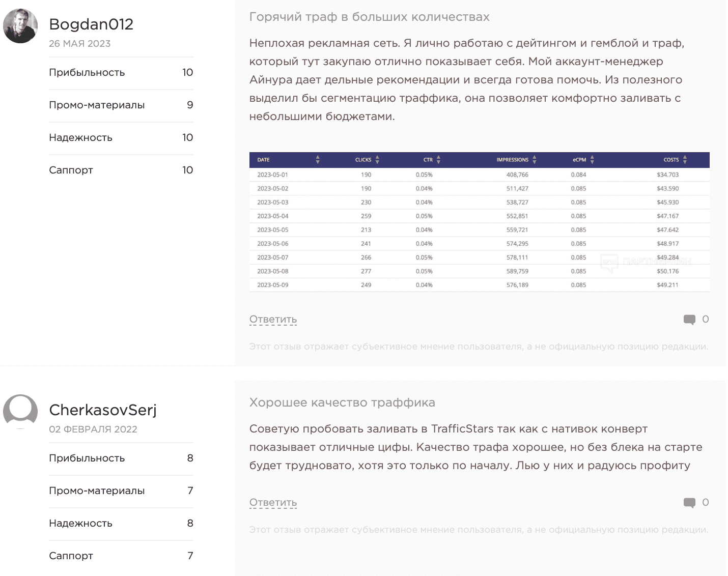The image size is (728, 576).
Task: Sort table by IMPRESSIONS column arrows
Action: click(x=534, y=160)
